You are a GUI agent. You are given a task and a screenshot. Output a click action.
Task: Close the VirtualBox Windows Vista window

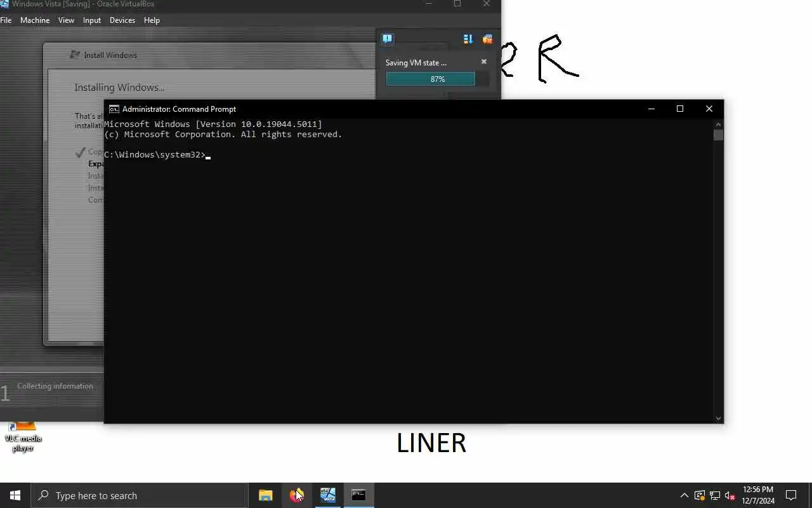coord(487,4)
